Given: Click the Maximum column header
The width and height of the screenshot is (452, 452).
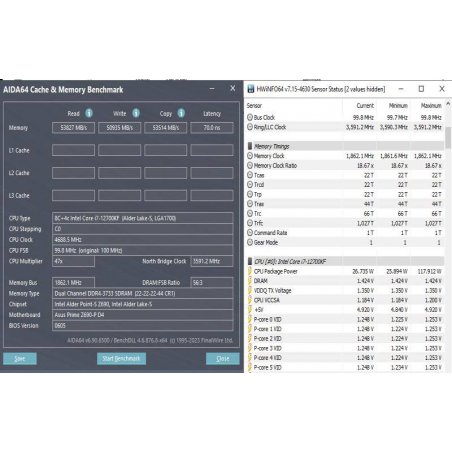Looking at the screenshot, I should (431, 106).
